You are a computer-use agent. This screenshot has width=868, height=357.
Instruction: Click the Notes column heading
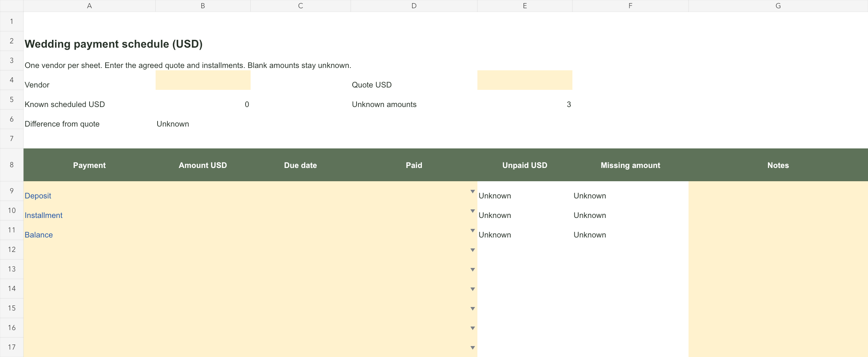(x=778, y=165)
